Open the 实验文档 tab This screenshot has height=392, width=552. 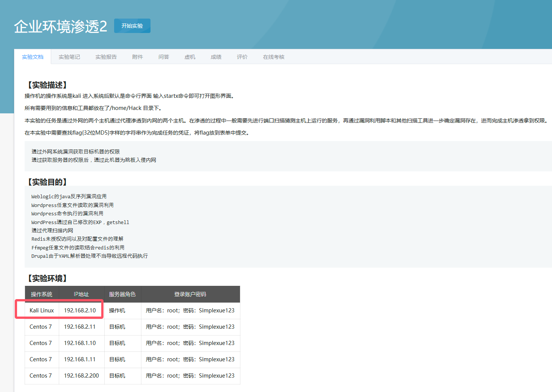tap(33, 57)
